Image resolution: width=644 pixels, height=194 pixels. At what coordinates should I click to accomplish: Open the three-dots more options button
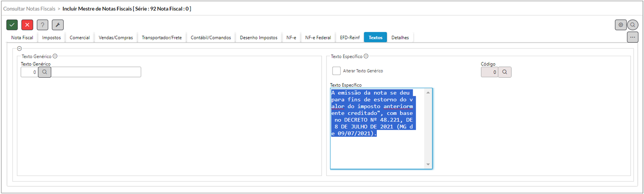632,37
